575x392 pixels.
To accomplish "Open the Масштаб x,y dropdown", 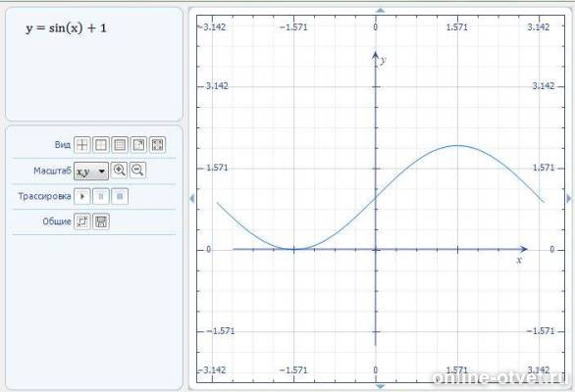I will click(91, 171).
